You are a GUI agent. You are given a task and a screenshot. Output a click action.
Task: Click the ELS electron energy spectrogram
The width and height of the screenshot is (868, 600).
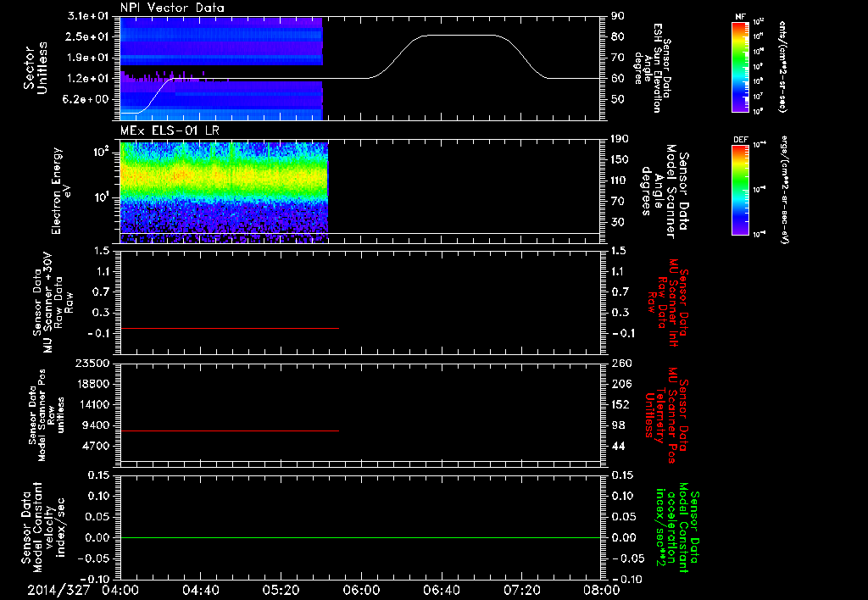coord(224,192)
